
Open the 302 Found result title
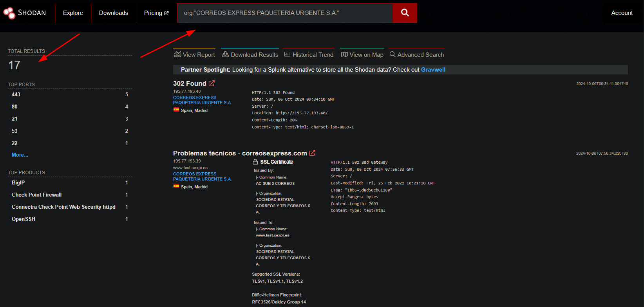(190, 83)
